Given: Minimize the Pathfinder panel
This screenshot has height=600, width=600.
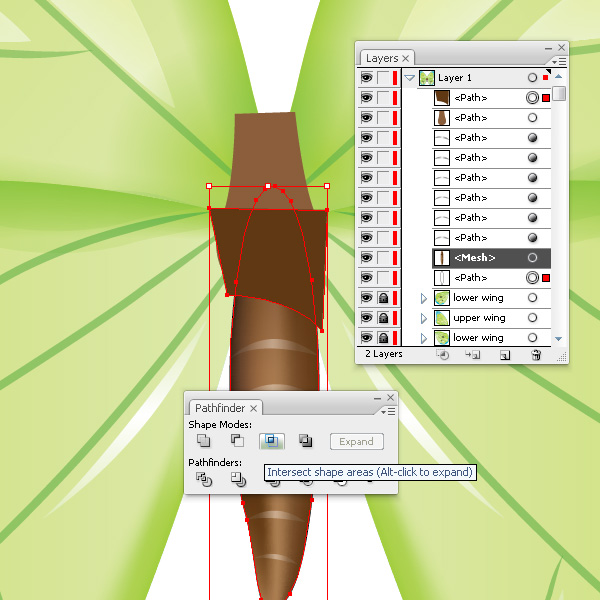Looking at the screenshot, I should pos(377,398).
